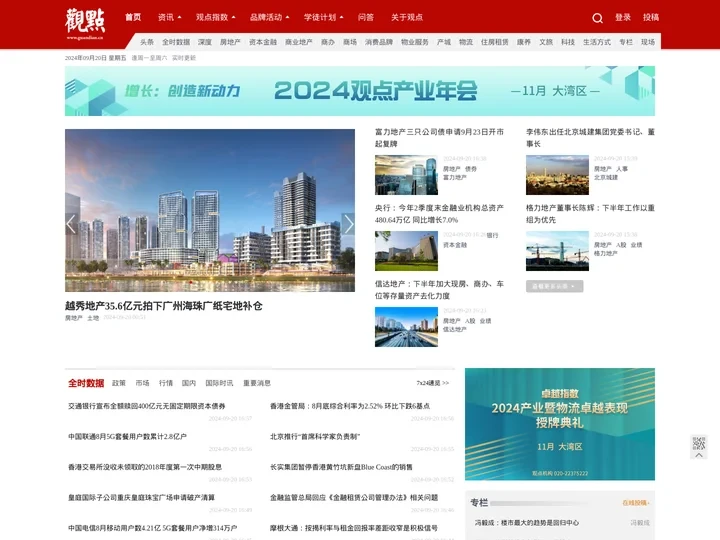Select 消费品牌 in the sub navigation
Screen dimensions: 720x540
point(379,42)
